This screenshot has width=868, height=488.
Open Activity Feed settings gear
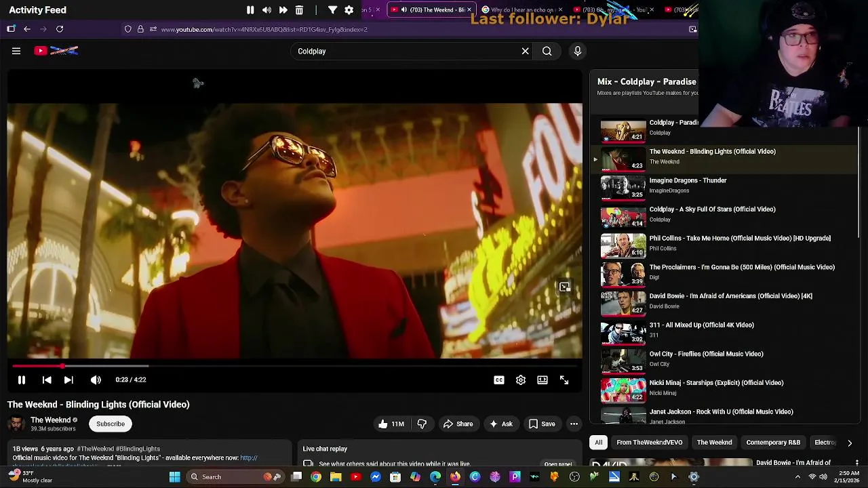click(x=349, y=10)
